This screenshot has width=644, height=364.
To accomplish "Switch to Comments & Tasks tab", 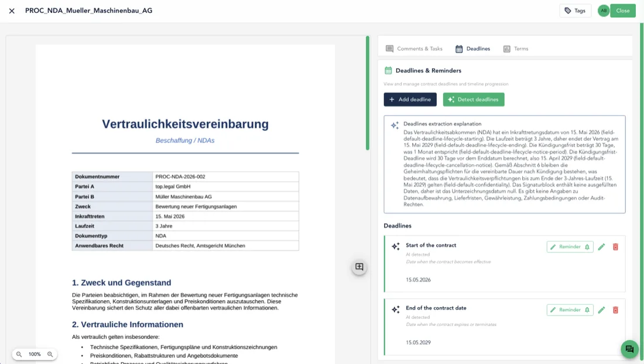I will click(x=414, y=49).
